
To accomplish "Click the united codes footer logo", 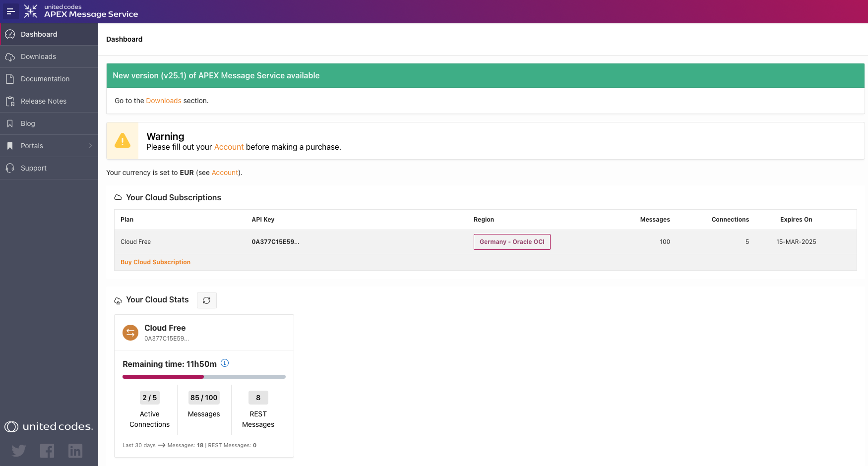I will pyautogui.click(x=49, y=426).
